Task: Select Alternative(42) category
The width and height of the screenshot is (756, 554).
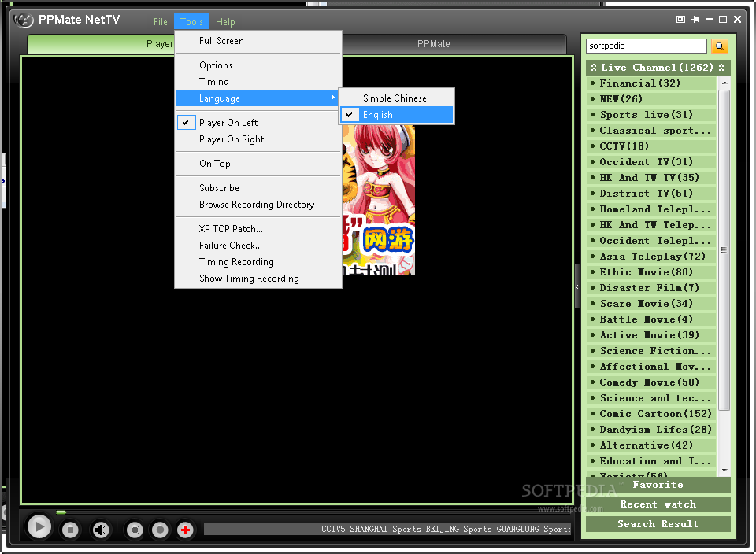Action: pyautogui.click(x=652, y=445)
